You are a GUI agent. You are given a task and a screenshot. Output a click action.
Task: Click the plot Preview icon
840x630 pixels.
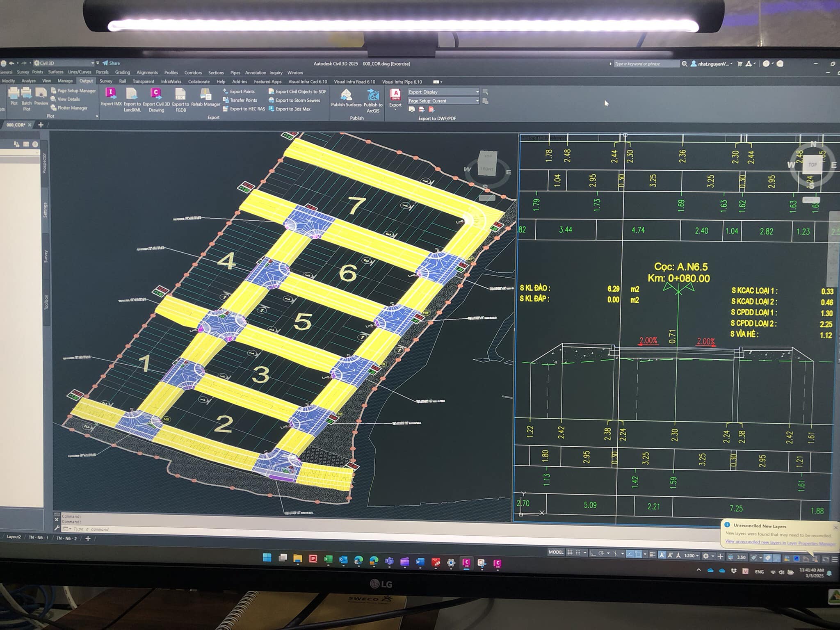pyautogui.click(x=41, y=93)
